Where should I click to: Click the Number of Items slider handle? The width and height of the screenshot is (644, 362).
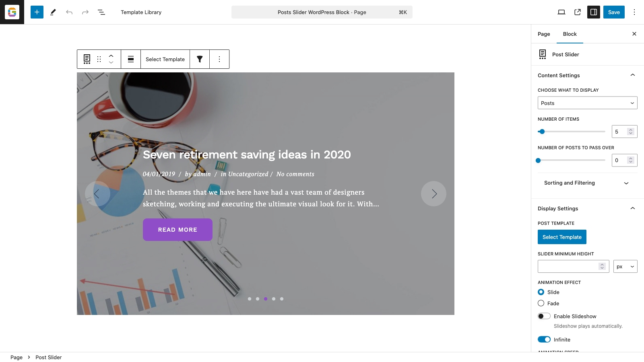pyautogui.click(x=542, y=132)
